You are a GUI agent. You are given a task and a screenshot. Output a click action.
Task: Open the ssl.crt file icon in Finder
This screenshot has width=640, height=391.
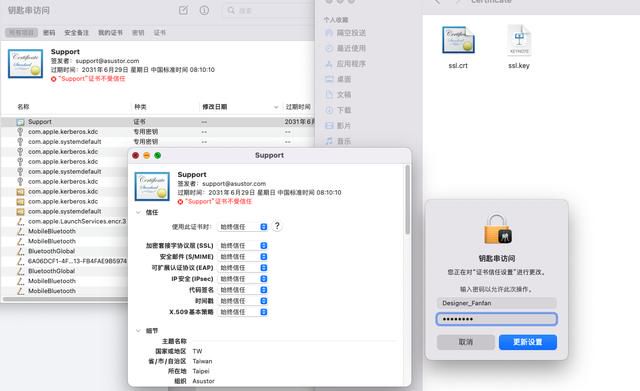[x=458, y=40]
